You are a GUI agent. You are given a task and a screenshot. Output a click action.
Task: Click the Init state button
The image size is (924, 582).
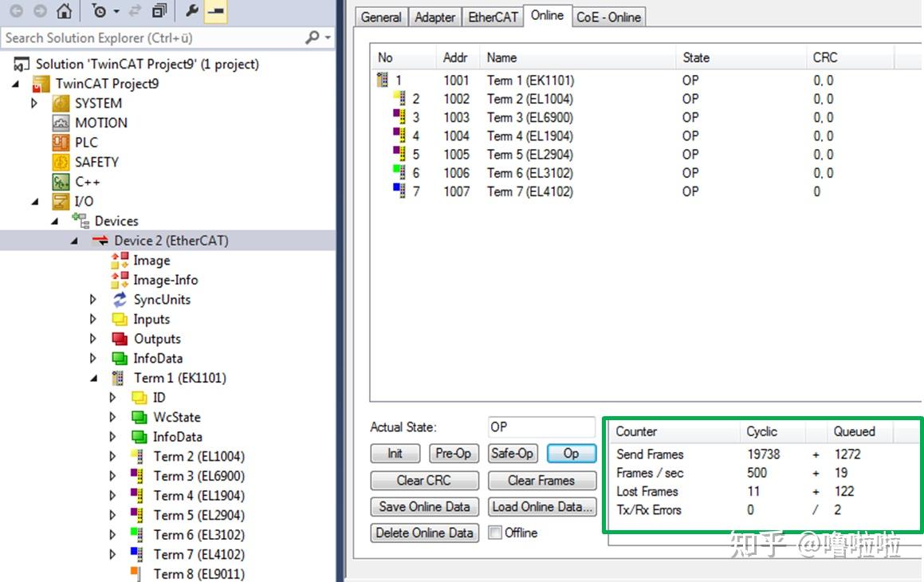click(x=395, y=454)
